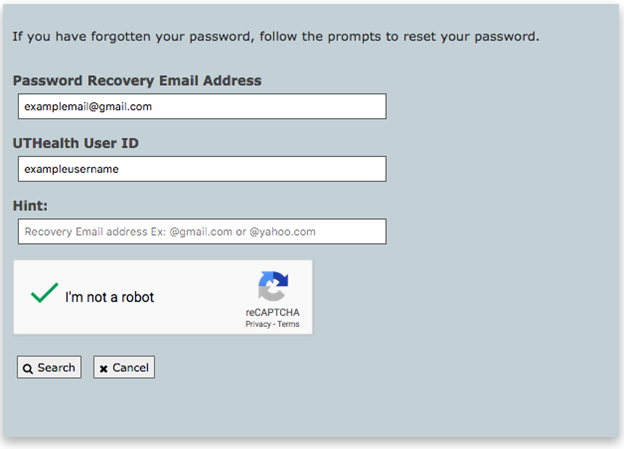
Task: Click the X icon on Cancel
Action: tap(104, 368)
